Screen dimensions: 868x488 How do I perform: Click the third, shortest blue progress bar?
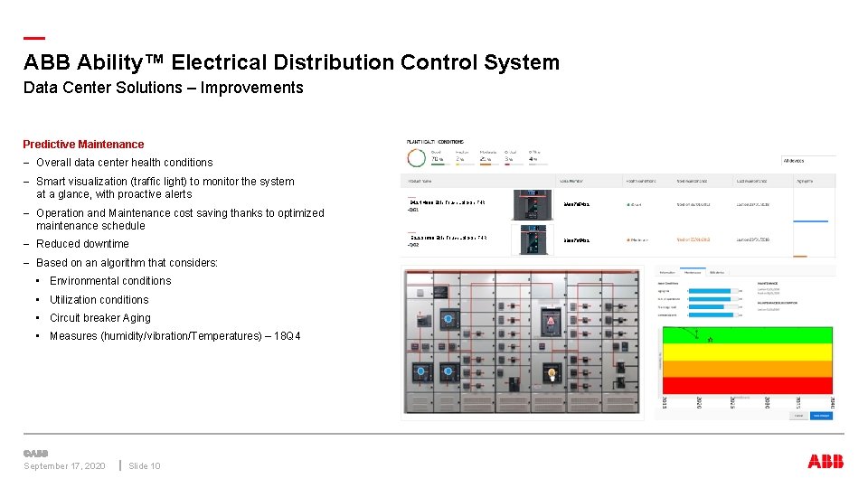click(x=706, y=307)
